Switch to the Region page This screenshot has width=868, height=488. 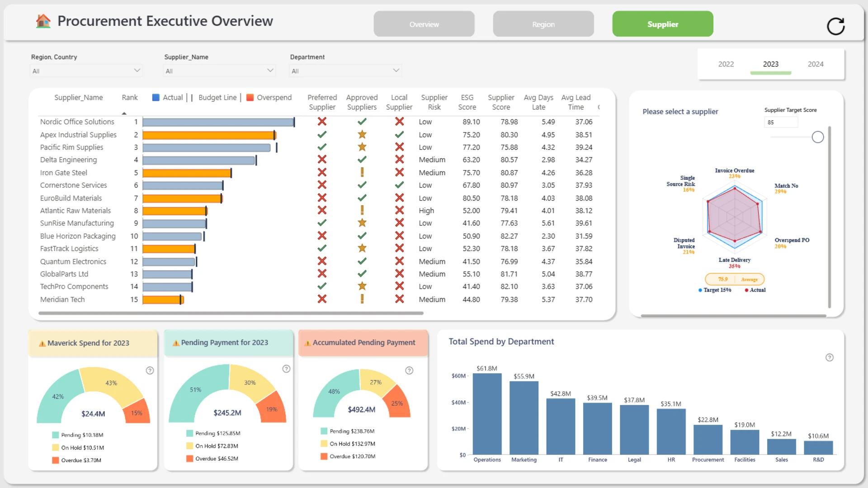[x=543, y=24]
